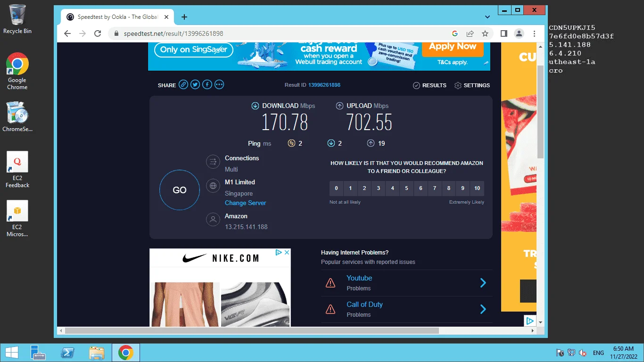Go back to the previous page
The height and width of the screenshot is (362, 644).
pyautogui.click(x=67, y=33)
